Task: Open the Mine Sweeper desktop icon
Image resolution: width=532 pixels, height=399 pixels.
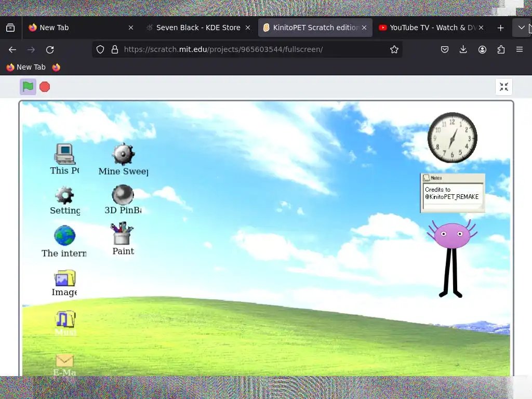Action: 123,159
